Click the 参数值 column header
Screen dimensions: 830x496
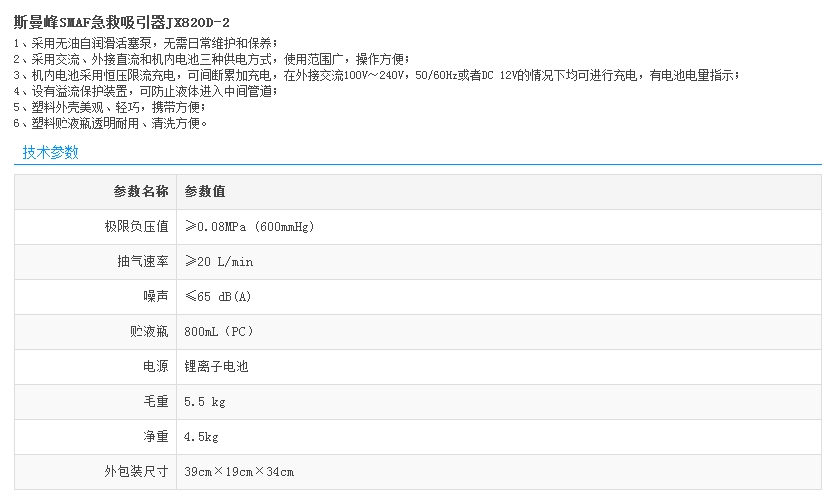point(205,192)
